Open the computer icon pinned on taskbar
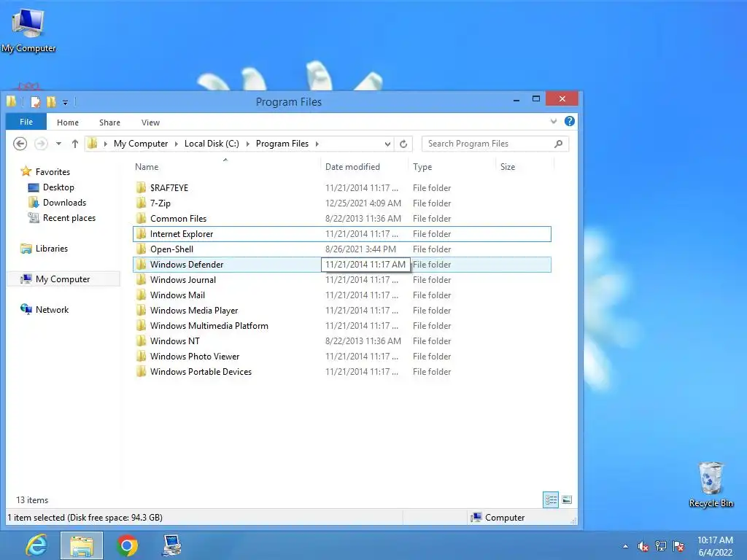Screen dimensions: 747x560 coord(171,545)
